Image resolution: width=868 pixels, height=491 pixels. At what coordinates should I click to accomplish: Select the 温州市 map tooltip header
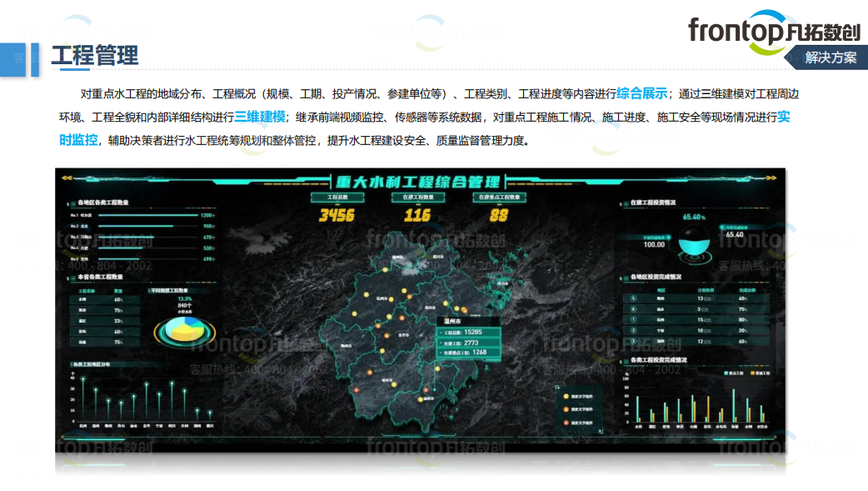pyautogui.click(x=456, y=320)
